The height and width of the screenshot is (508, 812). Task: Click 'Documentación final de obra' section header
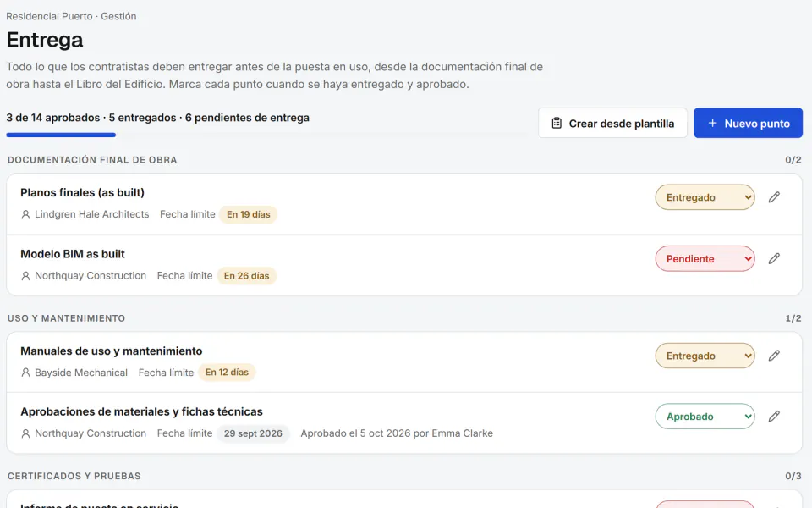[92, 160]
